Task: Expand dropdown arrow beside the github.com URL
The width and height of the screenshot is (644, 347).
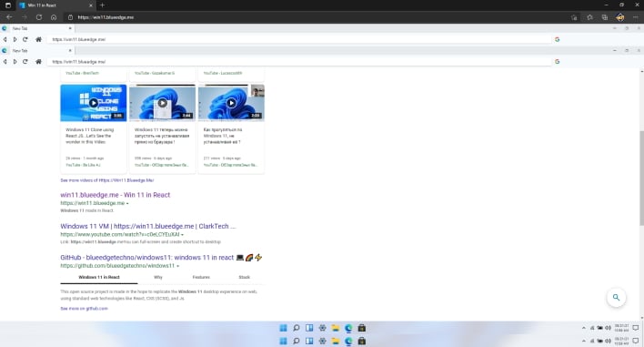Action: pos(178,266)
